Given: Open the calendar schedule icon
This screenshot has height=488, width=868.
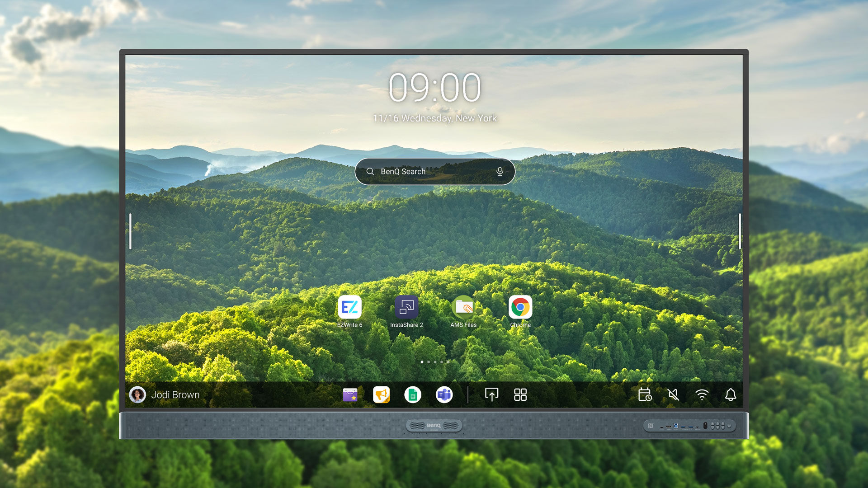Looking at the screenshot, I should tap(645, 395).
